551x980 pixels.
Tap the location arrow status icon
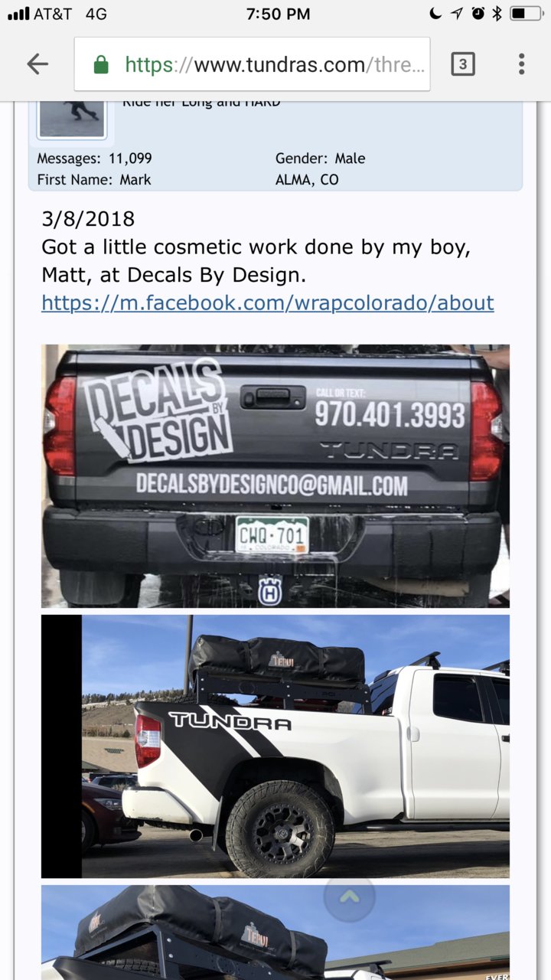[x=457, y=14]
